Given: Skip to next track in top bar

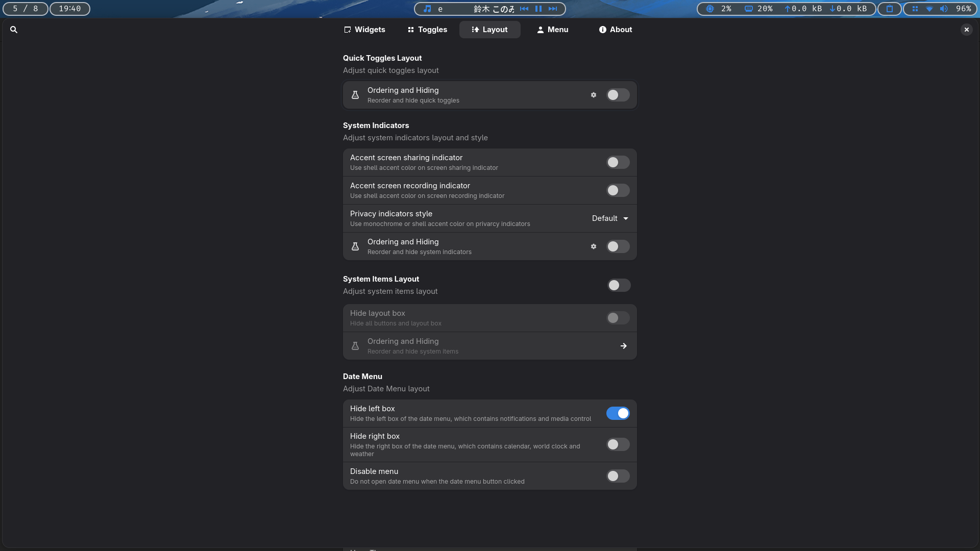Looking at the screenshot, I should (553, 9).
